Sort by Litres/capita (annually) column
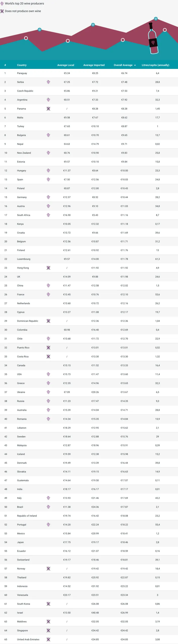The image size is (178, 644). (155, 65)
